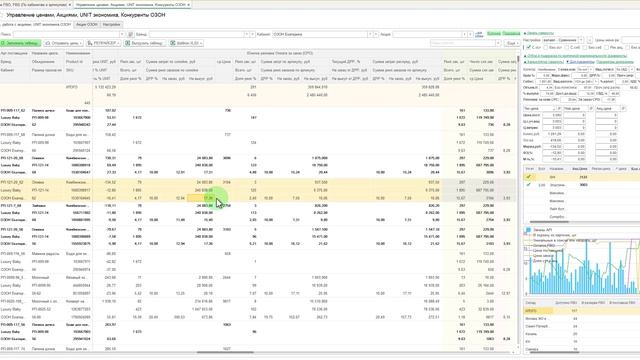640x360 pixels.
Task: Click the main table horizontal scrollbar
Action: click(225, 352)
